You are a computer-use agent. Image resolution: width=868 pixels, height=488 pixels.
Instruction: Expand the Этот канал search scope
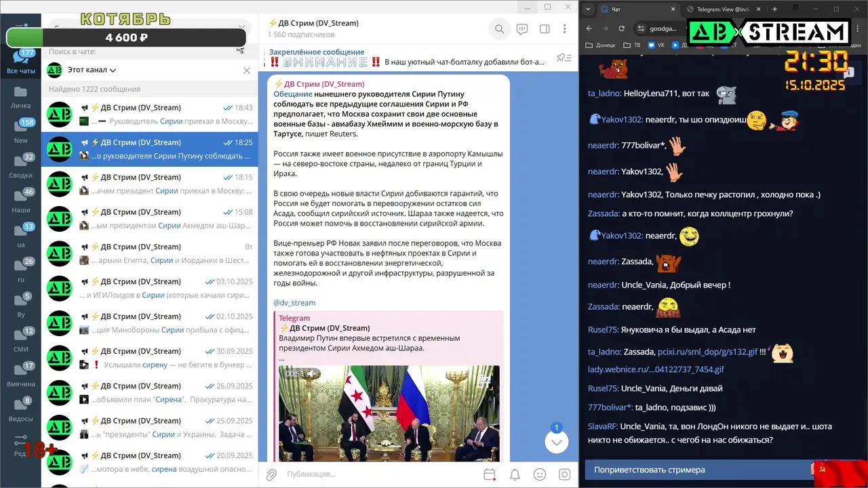click(x=92, y=70)
